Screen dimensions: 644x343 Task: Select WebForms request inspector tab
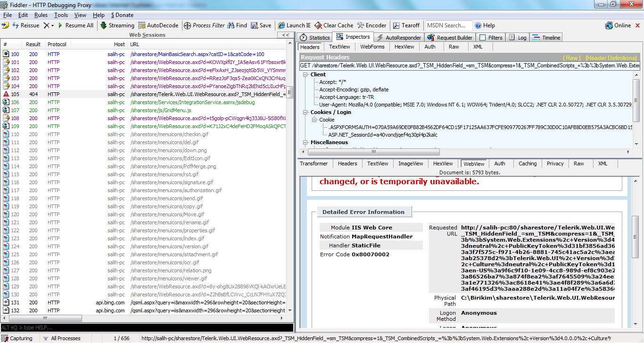(372, 47)
